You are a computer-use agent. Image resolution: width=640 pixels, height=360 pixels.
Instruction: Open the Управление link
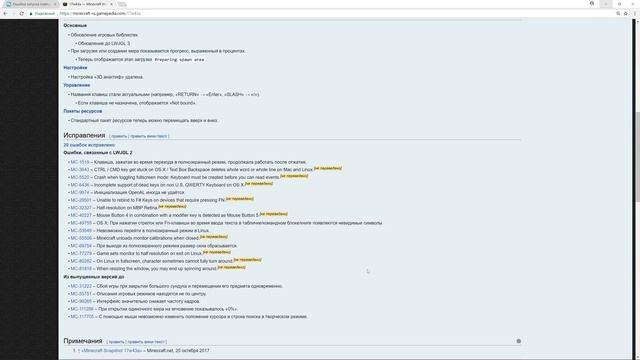[77, 85]
